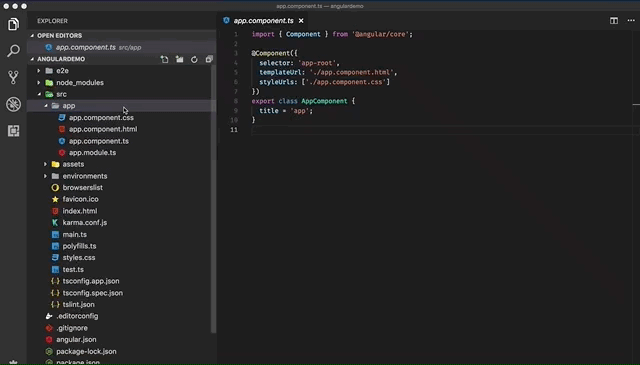
Task: Click 'AppComponent' class name in code
Action: coord(324,101)
